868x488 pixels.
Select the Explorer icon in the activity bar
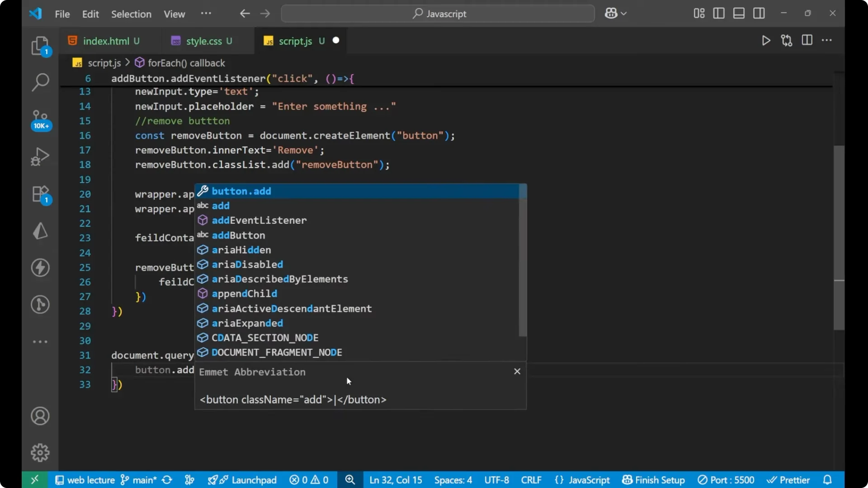(40, 45)
